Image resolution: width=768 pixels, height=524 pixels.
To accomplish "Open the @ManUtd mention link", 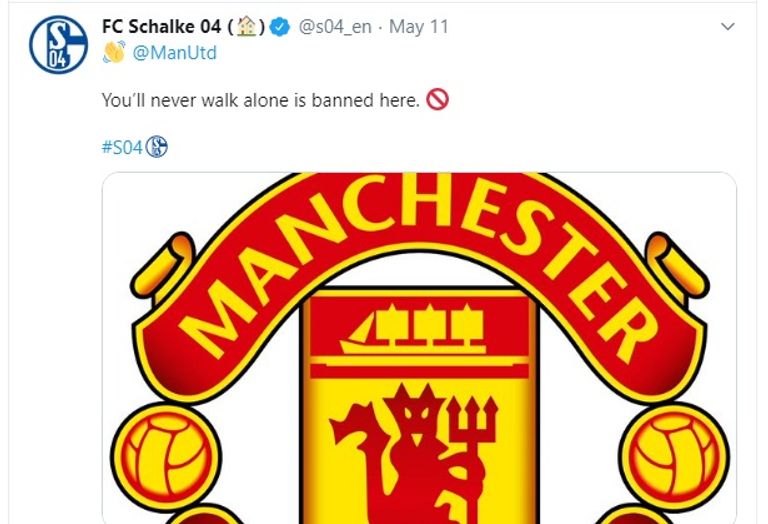I will tap(174, 53).
